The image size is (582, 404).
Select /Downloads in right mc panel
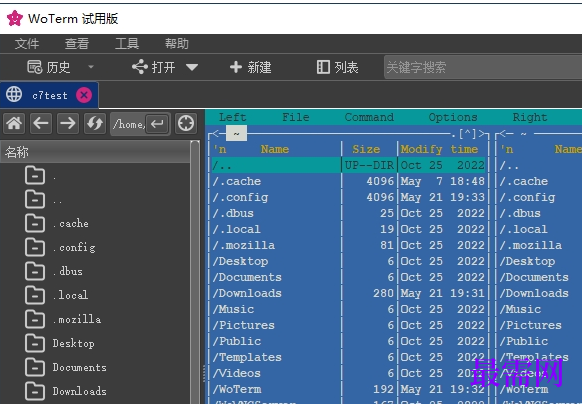pyautogui.click(x=534, y=293)
